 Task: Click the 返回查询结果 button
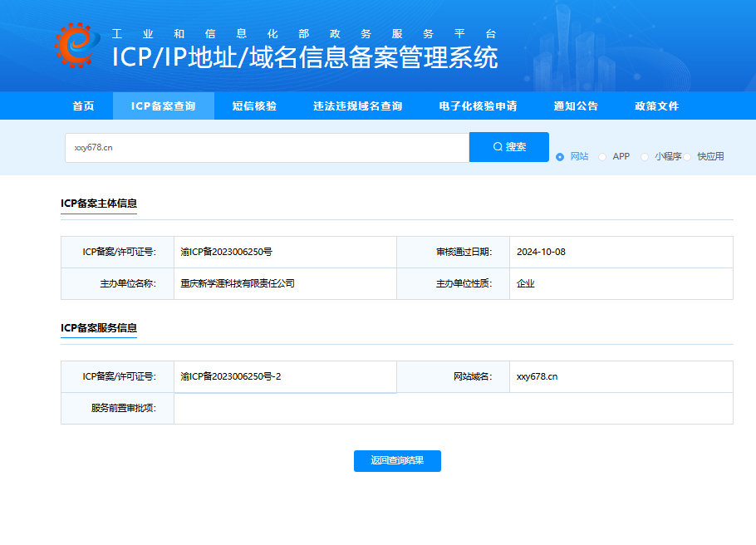tap(397, 460)
